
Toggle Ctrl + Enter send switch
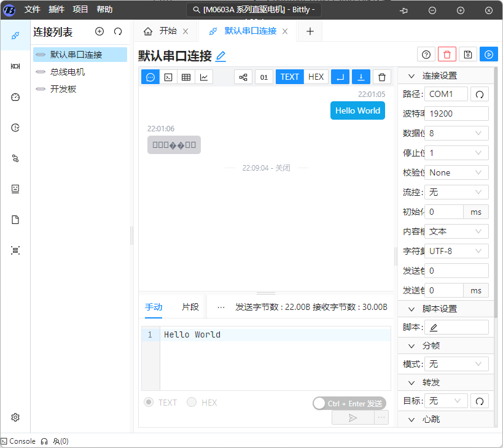click(321, 403)
